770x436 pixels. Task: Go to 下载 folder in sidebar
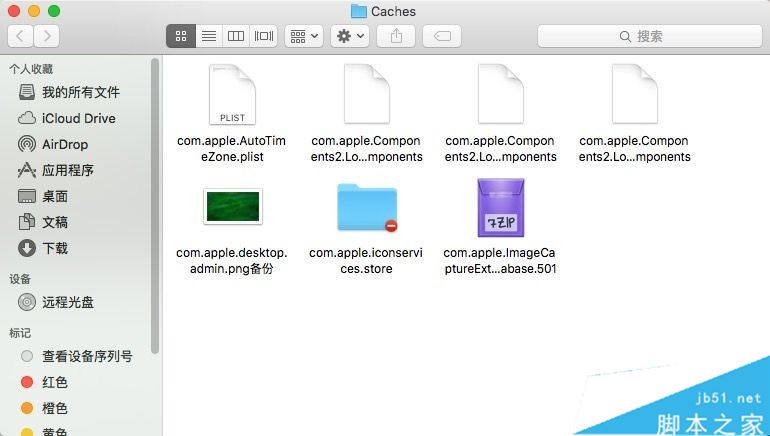54,248
